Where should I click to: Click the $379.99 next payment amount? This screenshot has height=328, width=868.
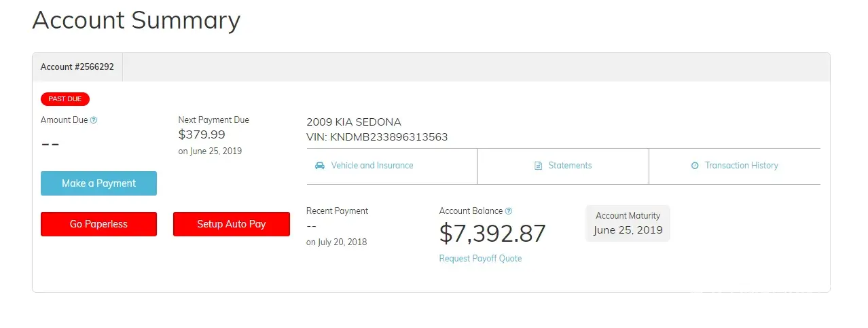tap(202, 134)
